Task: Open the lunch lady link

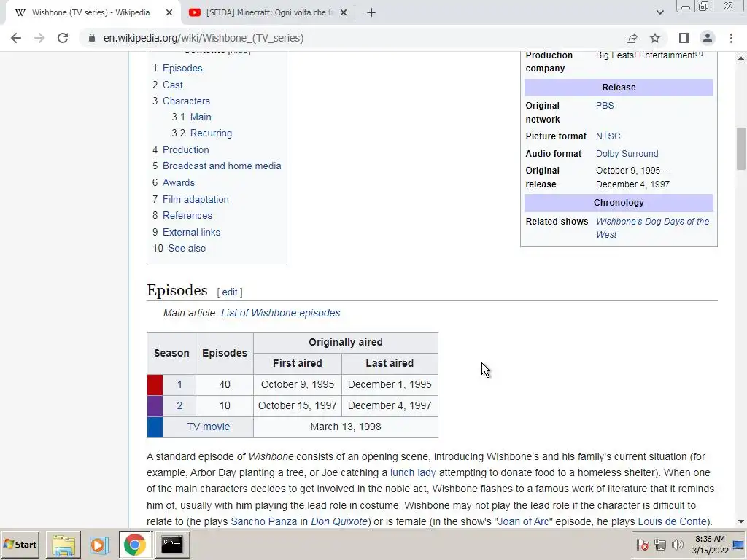Action: coord(413,472)
